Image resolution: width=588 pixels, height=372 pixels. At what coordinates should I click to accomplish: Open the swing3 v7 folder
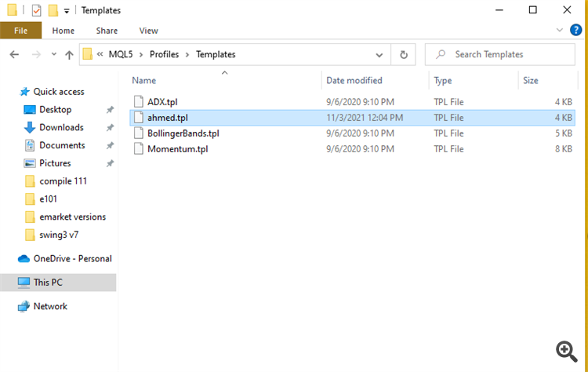tap(59, 235)
